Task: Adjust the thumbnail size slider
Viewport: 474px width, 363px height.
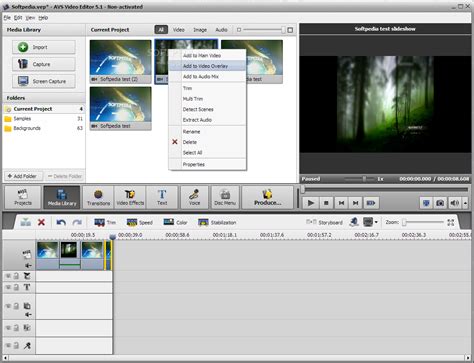Action: click(264, 30)
